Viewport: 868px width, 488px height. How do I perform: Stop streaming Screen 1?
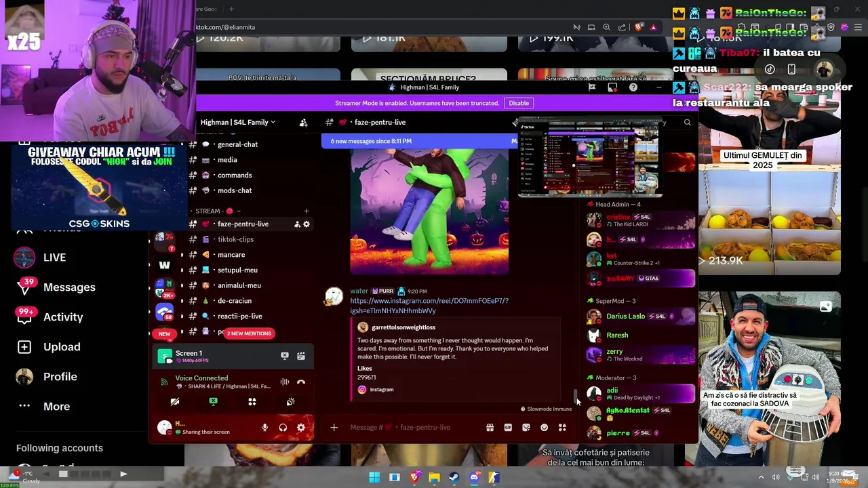(x=285, y=355)
